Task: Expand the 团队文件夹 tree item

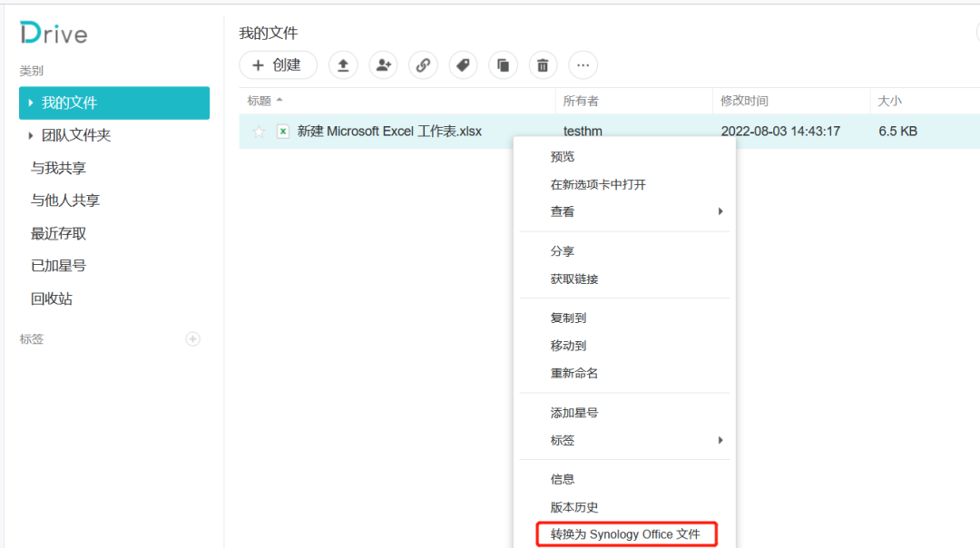Action: tap(31, 134)
